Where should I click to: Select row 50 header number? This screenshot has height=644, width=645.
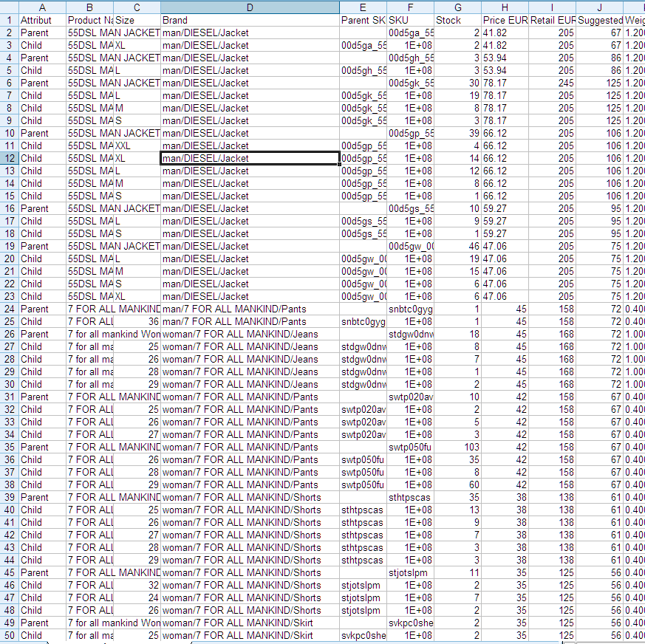[10, 635]
